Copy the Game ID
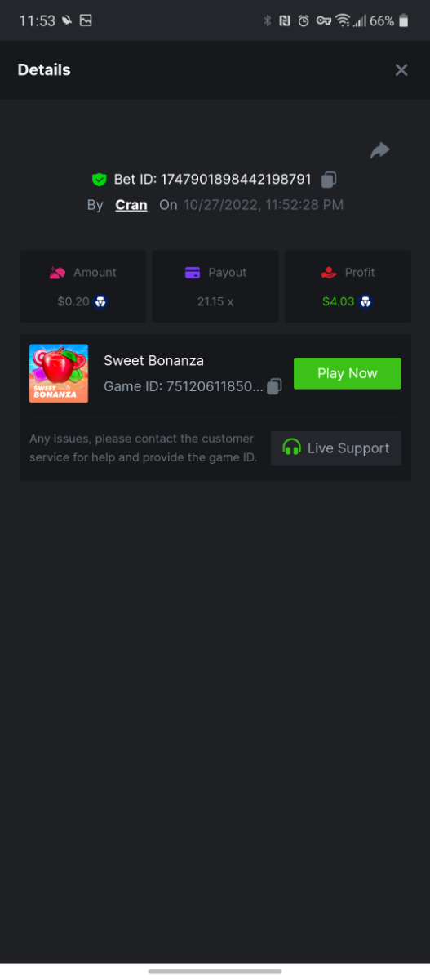 (275, 385)
